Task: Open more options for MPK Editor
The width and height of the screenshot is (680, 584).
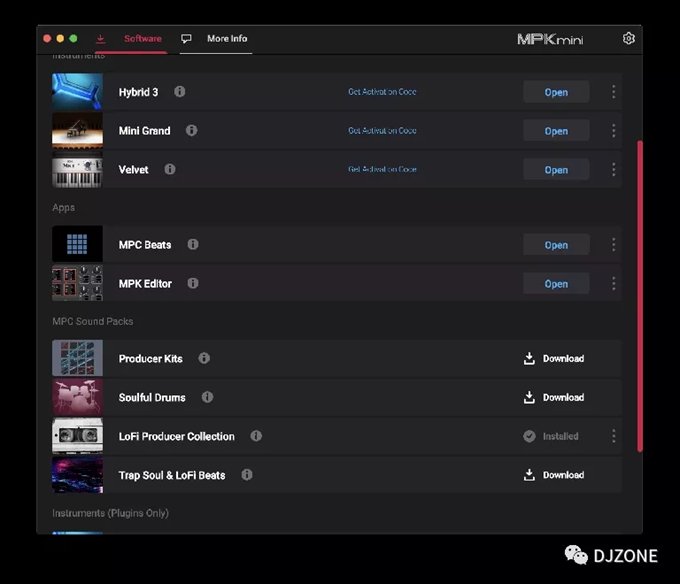Action: tap(613, 284)
